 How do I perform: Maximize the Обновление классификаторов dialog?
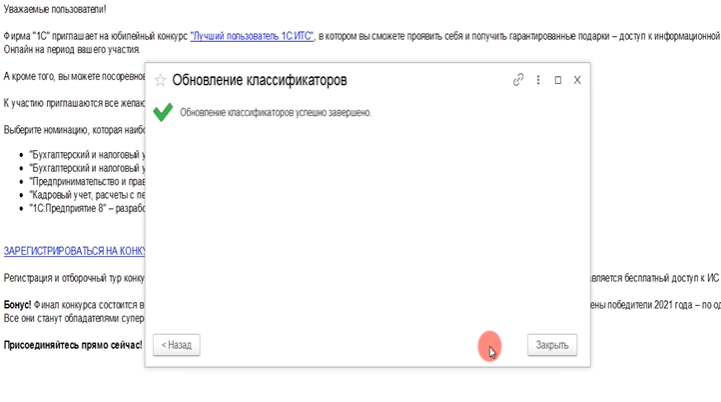[x=558, y=80]
